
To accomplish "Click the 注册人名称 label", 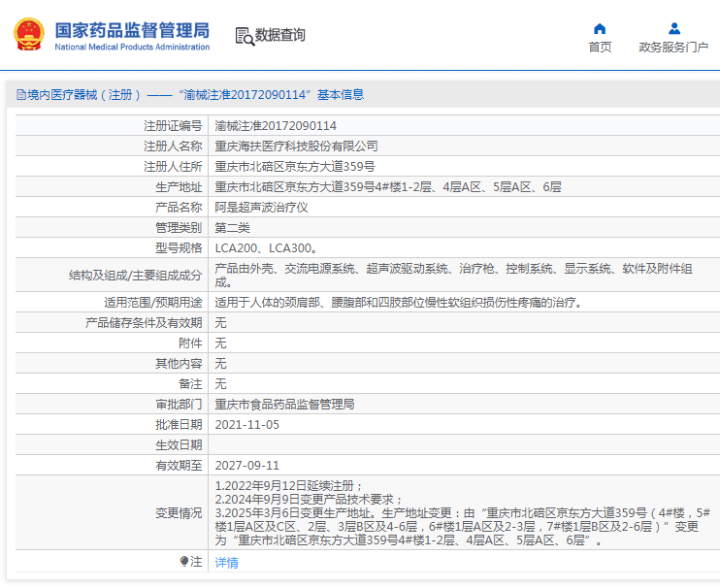I will pos(173,146).
